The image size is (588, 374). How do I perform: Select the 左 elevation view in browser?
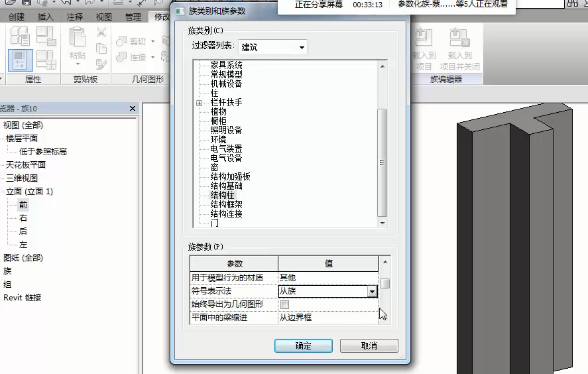[x=23, y=245]
